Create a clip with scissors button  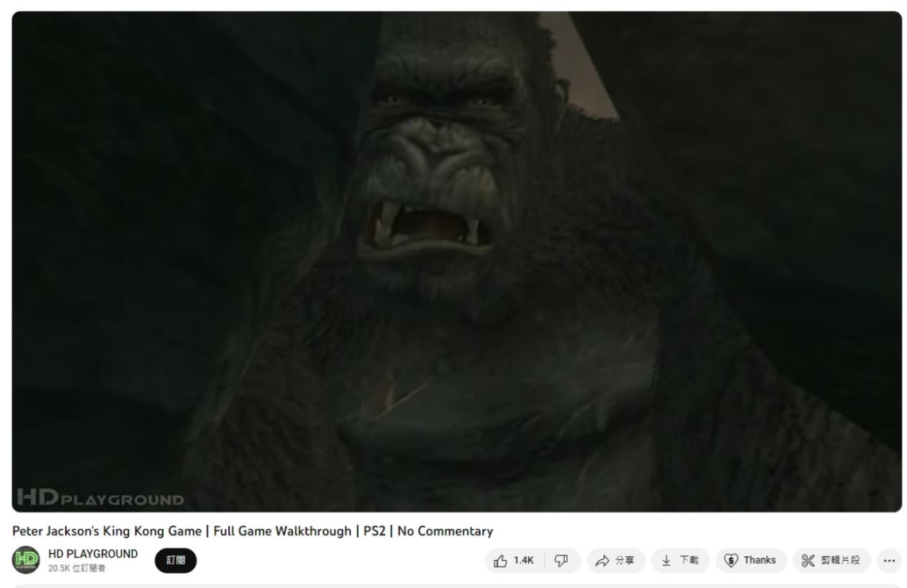[x=831, y=560]
